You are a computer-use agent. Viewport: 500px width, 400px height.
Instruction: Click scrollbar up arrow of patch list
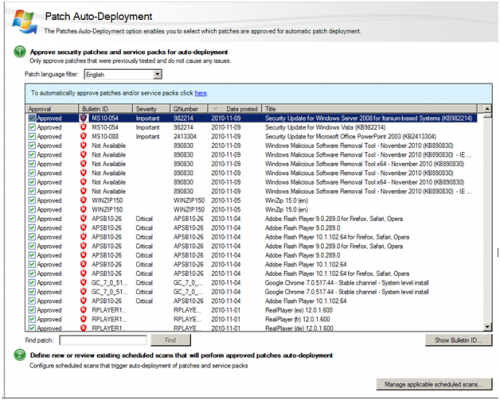coord(487,109)
